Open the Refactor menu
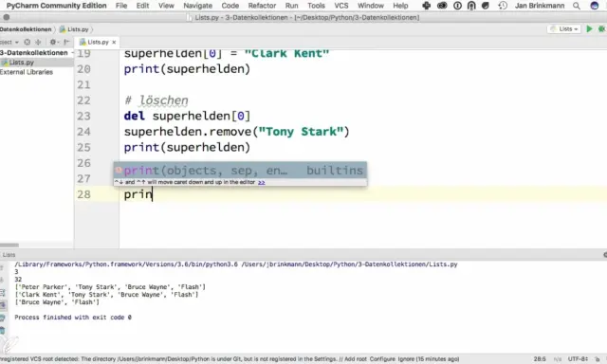This screenshot has width=607, height=364. [x=262, y=6]
